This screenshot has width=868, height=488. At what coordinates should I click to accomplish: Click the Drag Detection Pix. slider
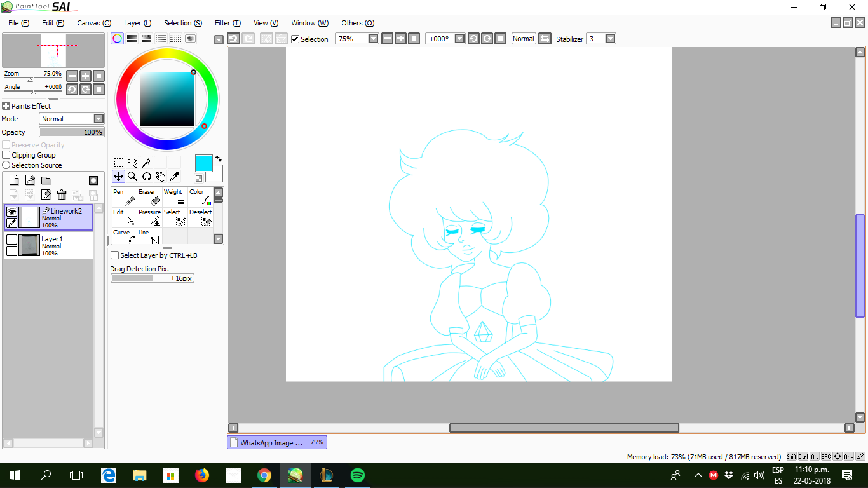(153, 278)
